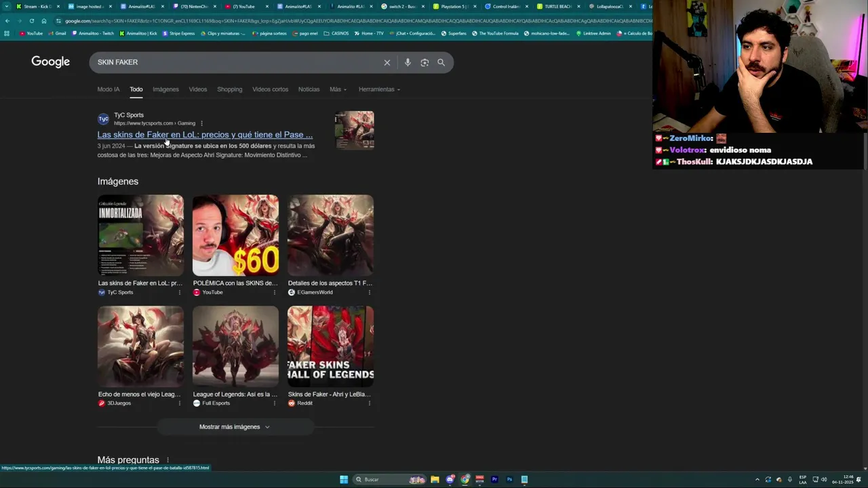
Task: Expand the Más search filter dropdown
Action: (x=338, y=89)
